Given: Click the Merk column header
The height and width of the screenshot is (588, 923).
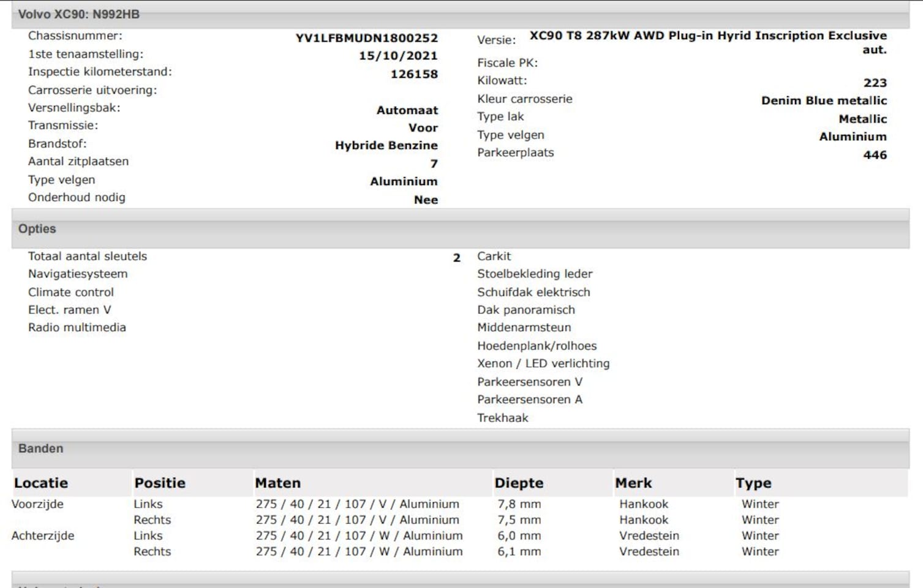Looking at the screenshot, I should tap(633, 483).
